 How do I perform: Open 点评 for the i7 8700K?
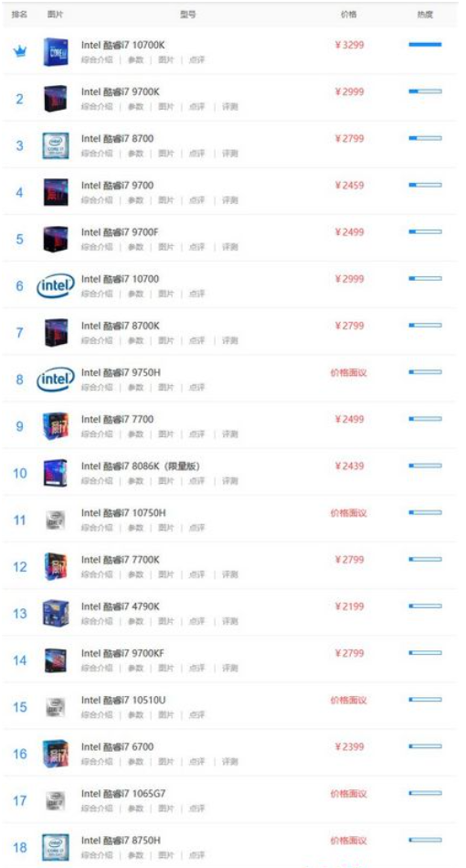196,340
